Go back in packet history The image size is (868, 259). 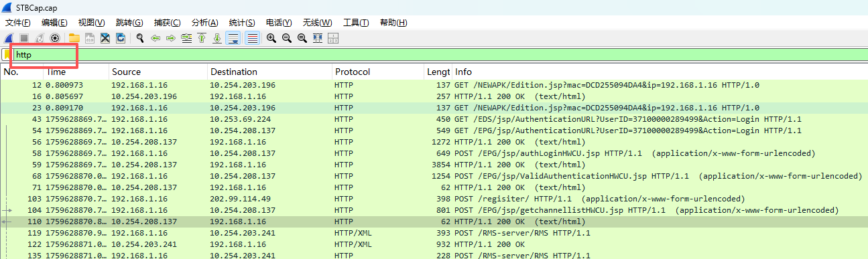coord(156,38)
